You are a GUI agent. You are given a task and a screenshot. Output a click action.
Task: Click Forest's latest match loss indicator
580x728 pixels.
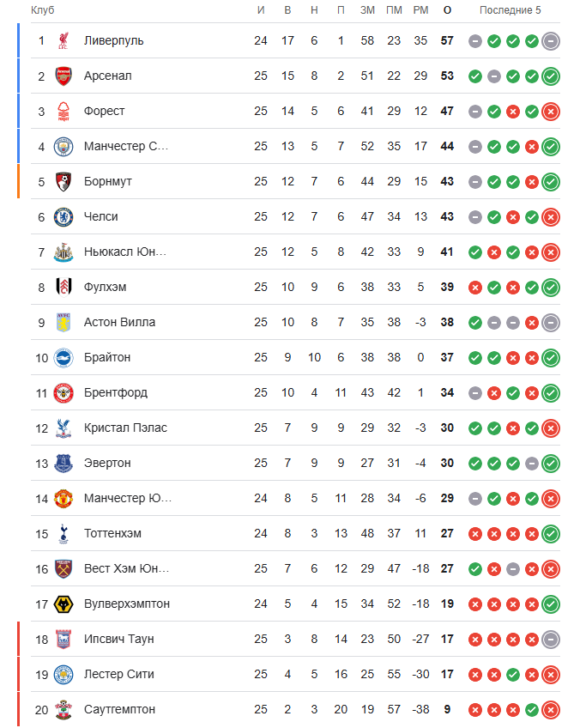click(551, 111)
